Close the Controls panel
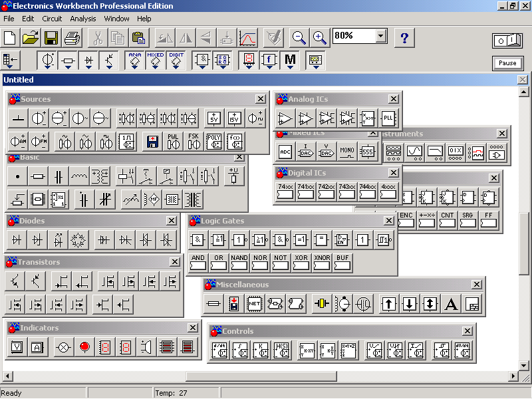The image size is (532, 399). point(467,331)
